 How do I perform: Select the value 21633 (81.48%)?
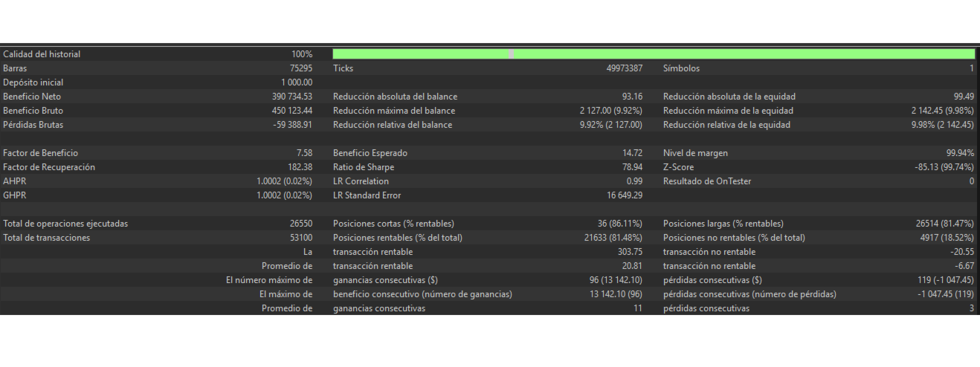tap(613, 238)
